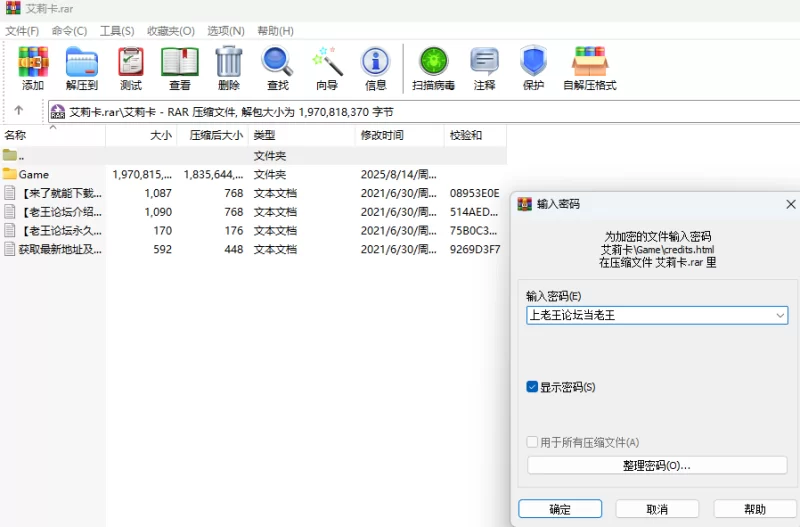This screenshot has height=527, width=800.
Task: Open the View (查看) book icon
Action: pos(180,62)
